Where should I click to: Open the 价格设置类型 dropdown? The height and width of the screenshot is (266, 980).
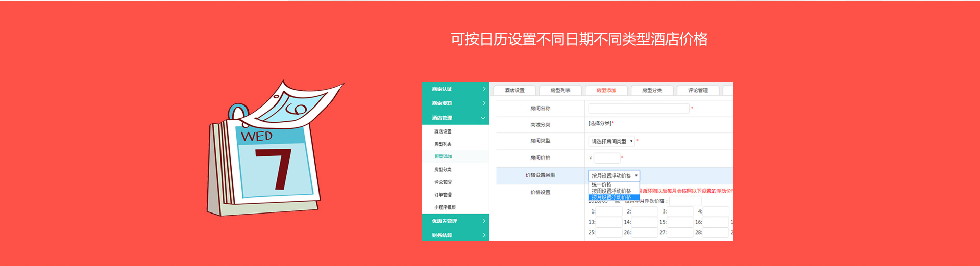pyautogui.click(x=614, y=175)
